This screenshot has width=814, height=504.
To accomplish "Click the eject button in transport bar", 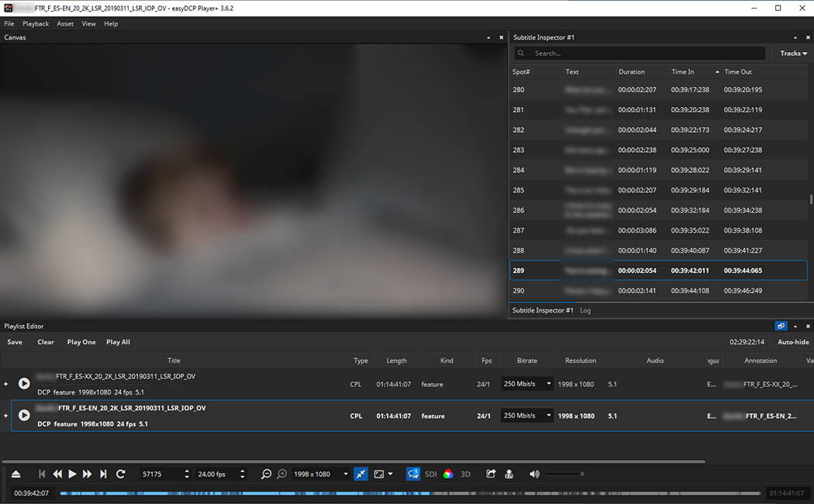I will click(x=16, y=474).
